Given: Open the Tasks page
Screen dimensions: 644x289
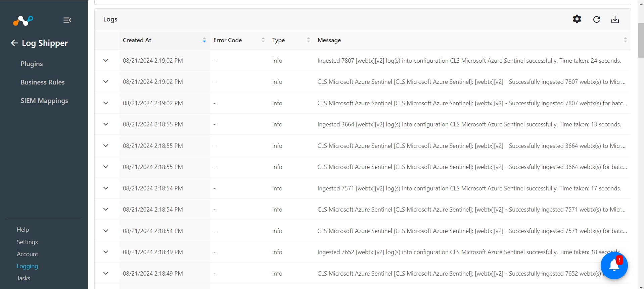Looking at the screenshot, I should click(24, 278).
